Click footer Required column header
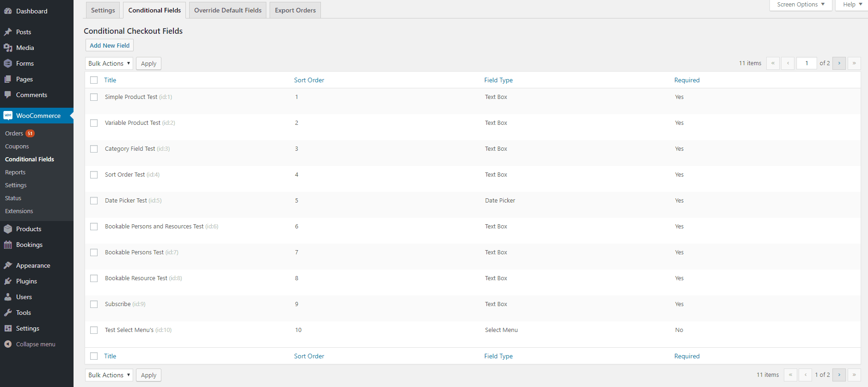 [687, 356]
